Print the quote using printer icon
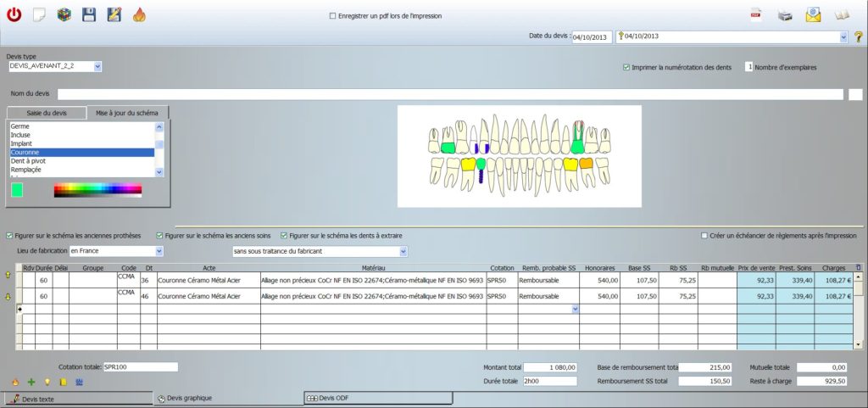This screenshot has width=868, height=408. [x=784, y=15]
